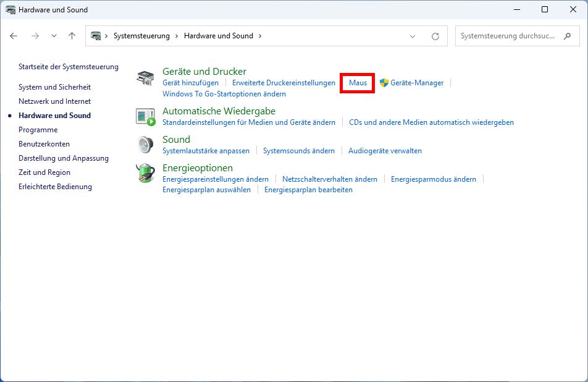Click the Geräte und Drucker printer icon

[x=146, y=77]
